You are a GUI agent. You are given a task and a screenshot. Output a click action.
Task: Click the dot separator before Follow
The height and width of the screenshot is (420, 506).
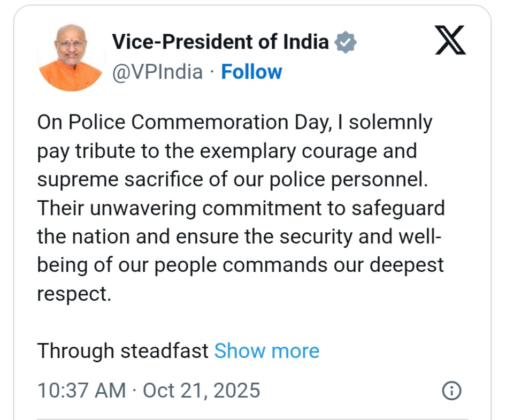point(212,72)
